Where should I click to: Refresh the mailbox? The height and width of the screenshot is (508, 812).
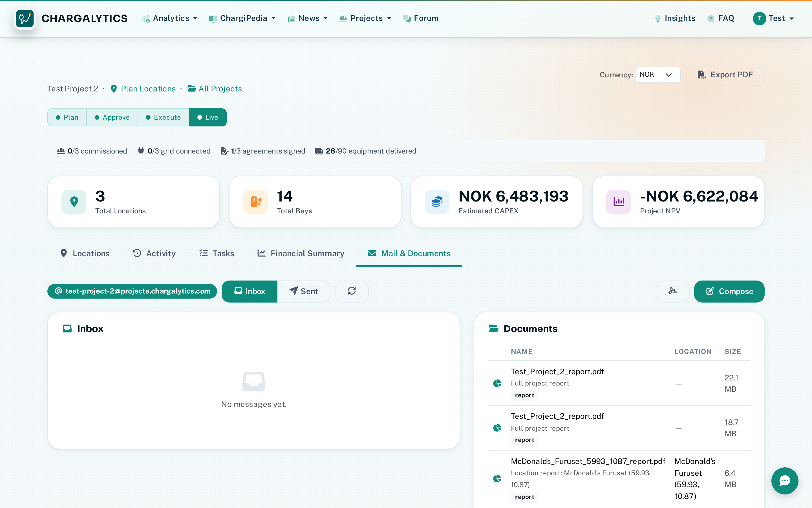pyautogui.click(x=352, y=291)
